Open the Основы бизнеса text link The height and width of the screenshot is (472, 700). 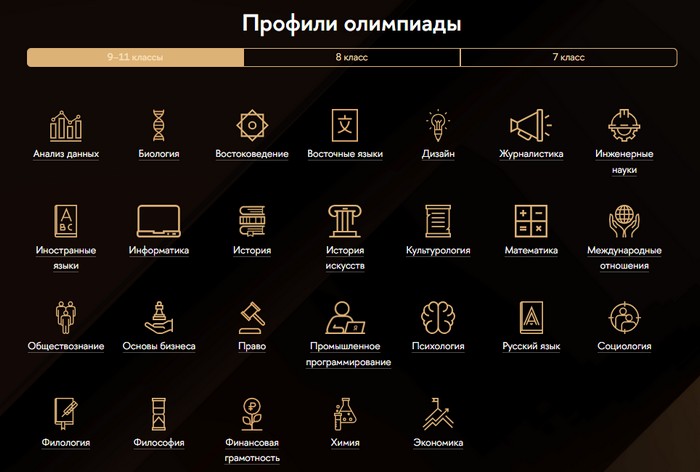[x=158, y=346]
